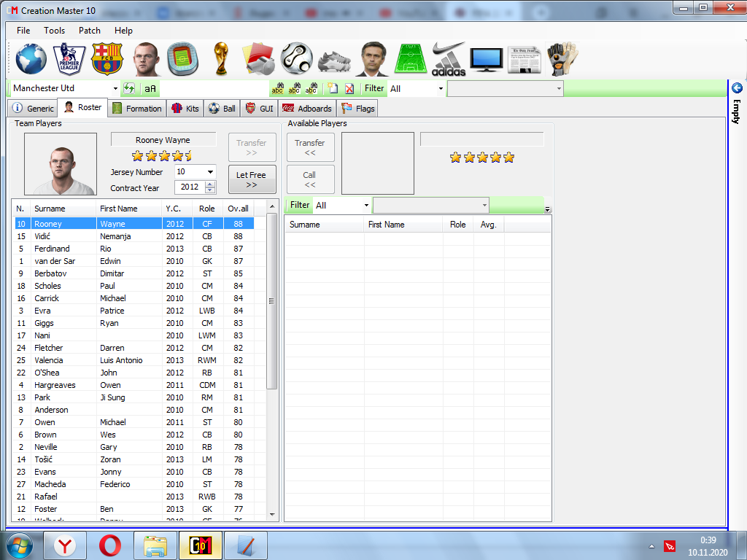Viewport: 747px width, 560px height.
Task: Select the stadium icon in toolbar
Action: pos(182,58)
